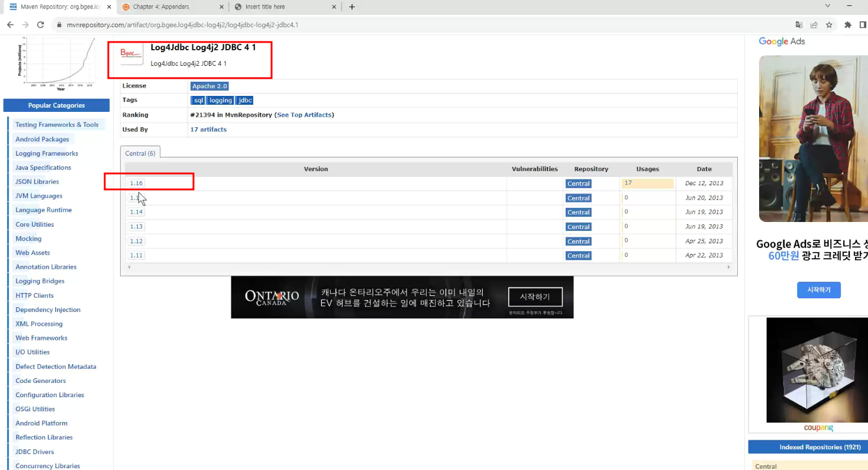Open Testing Frameworks & Tools category

click(57, 125)
